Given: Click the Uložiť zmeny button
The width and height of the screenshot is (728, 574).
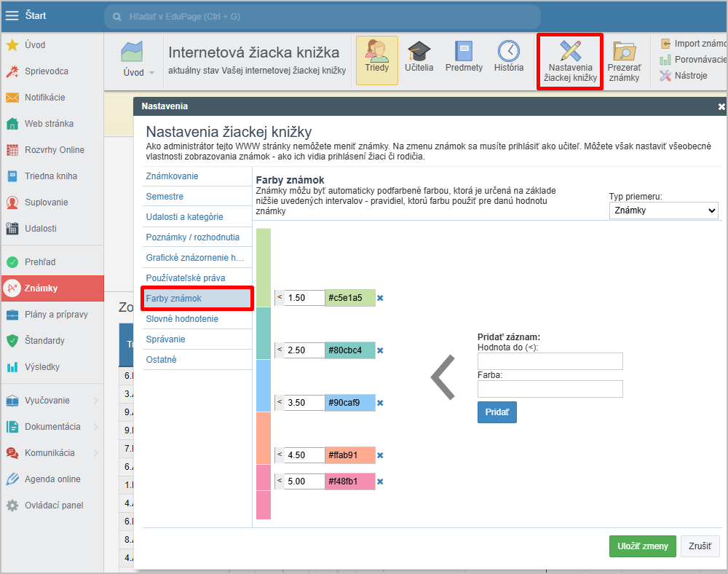Looking at the screenshot, I should coord(642,546).
